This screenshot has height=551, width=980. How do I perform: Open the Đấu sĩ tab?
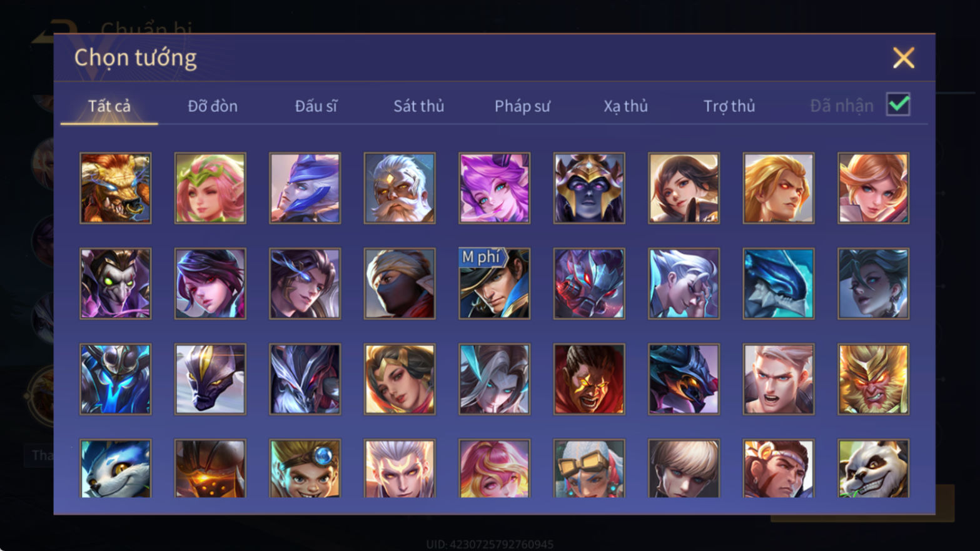coord(316,106)
